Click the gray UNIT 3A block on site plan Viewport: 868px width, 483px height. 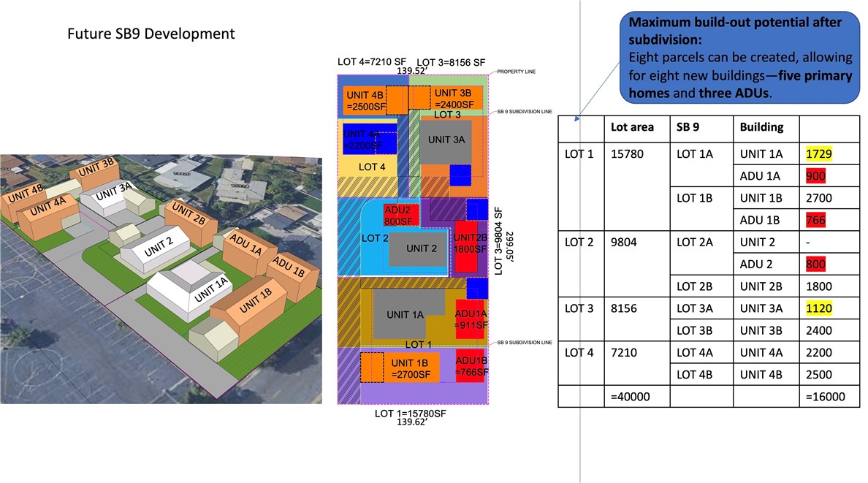tap(446, 142)
